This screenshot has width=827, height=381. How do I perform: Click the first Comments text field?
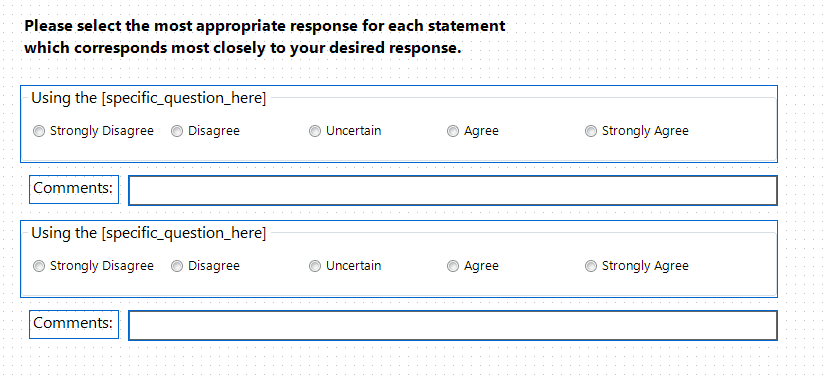tap(453, 190)
